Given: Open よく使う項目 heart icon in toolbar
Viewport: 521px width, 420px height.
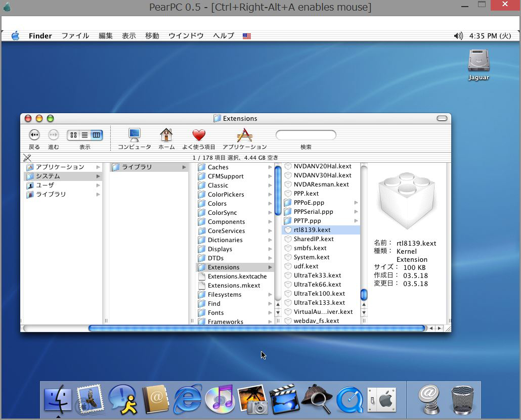Looking at the screenshot, I should pos(199,135).
